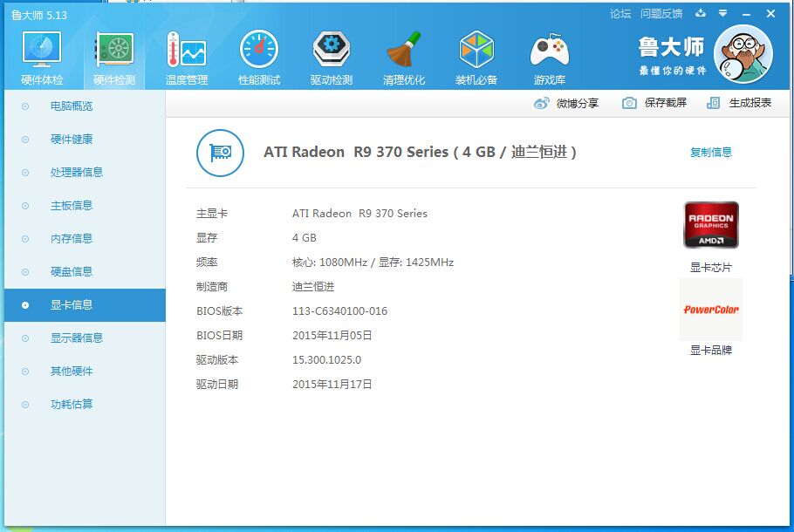Minimize the 鲁大师 window
794x532 pixels.
[x=746, y=14]
